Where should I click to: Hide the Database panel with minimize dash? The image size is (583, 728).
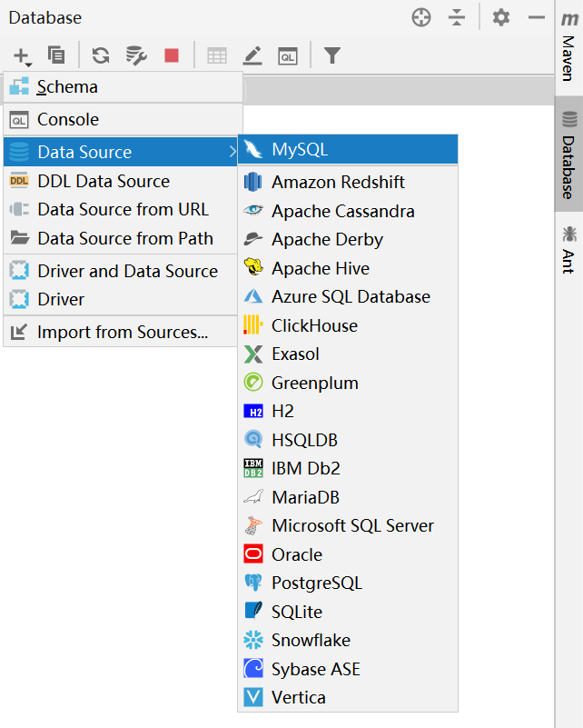(x=537, y=17)
